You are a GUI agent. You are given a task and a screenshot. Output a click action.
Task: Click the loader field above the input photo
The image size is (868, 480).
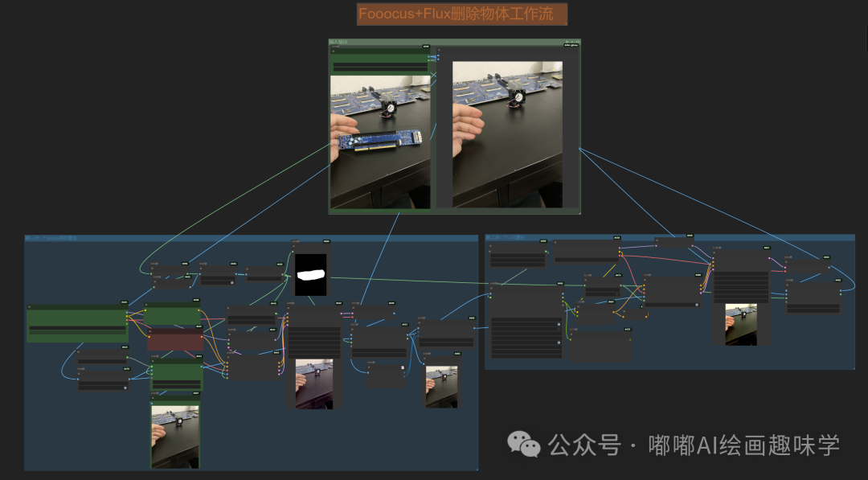(380, 67)
